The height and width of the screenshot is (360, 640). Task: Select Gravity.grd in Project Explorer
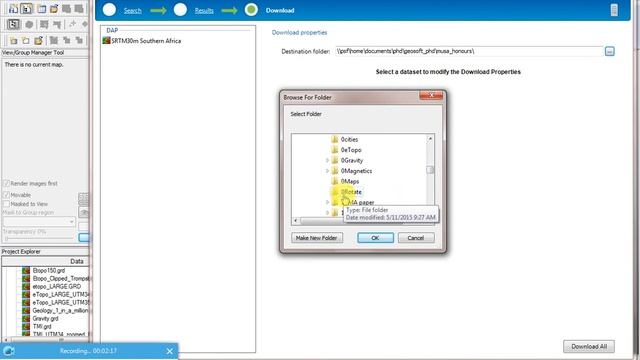(x=45, y=319)
